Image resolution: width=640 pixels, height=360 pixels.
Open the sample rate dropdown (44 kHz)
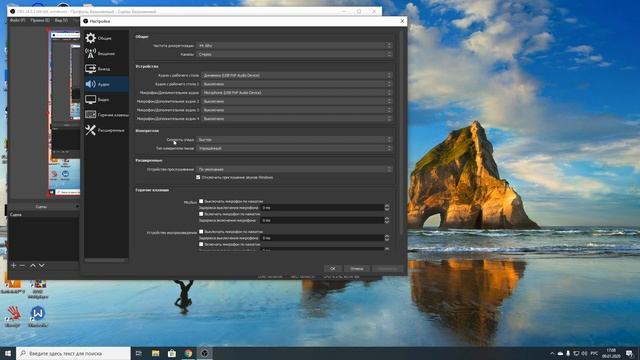point(294,46)
